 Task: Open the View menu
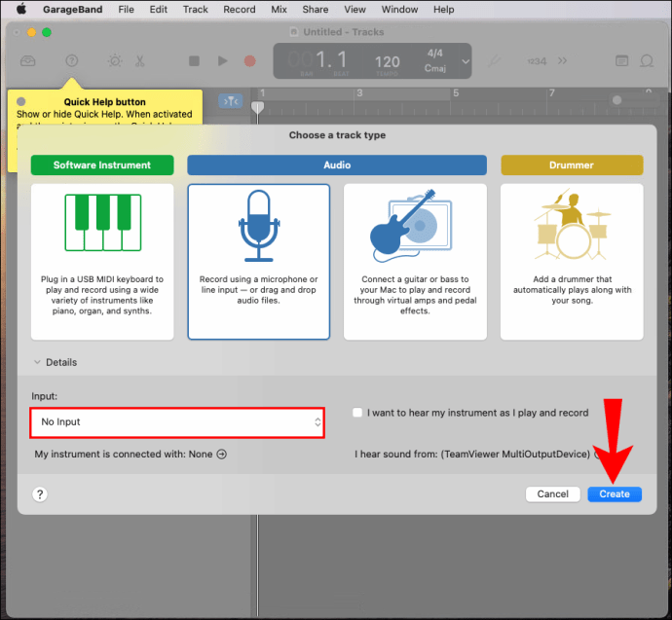click(355, 10)
